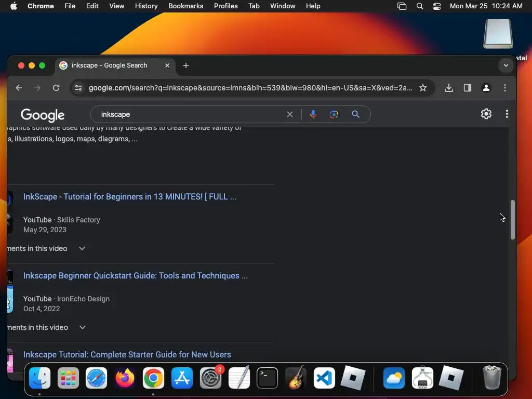Open the Trash in the Dock
This screenshot has width=532, height=399.
point(491,378)
